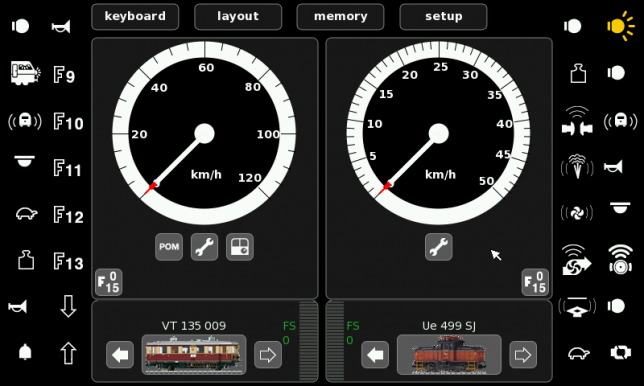The height and width of the screenshot is (386, 644).
Task: Click the Ue 499 SJ name label
Action: coord(449,326)
